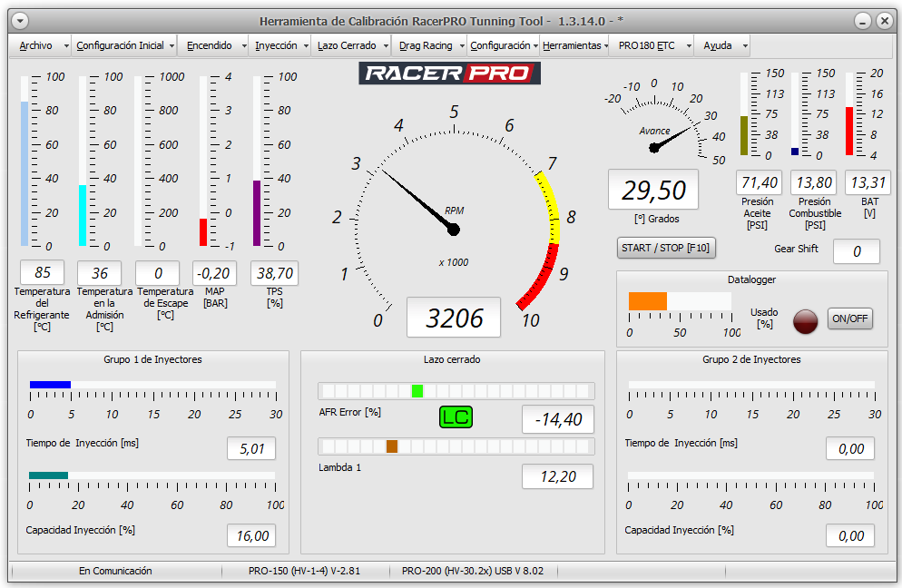
Task: Click the coolant temperature bar gauge
Action: point(25,162)
